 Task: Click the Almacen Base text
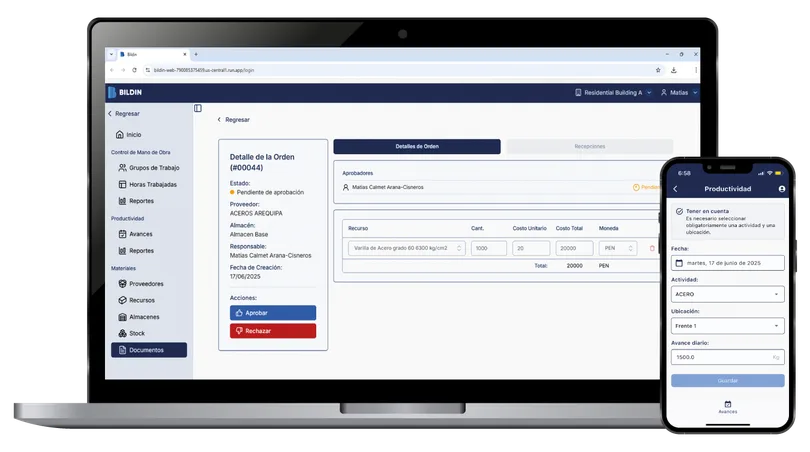pos(249,235)
